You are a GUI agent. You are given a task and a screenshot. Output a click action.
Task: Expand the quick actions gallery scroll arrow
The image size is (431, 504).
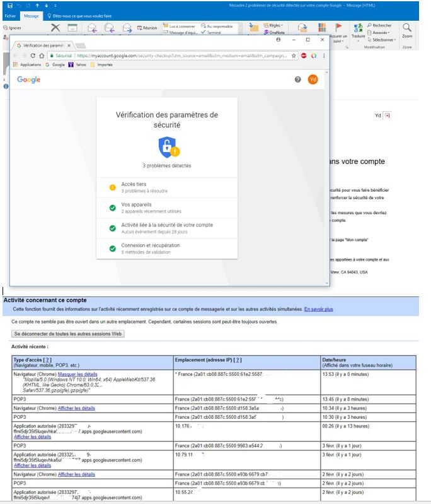(241, 33)
